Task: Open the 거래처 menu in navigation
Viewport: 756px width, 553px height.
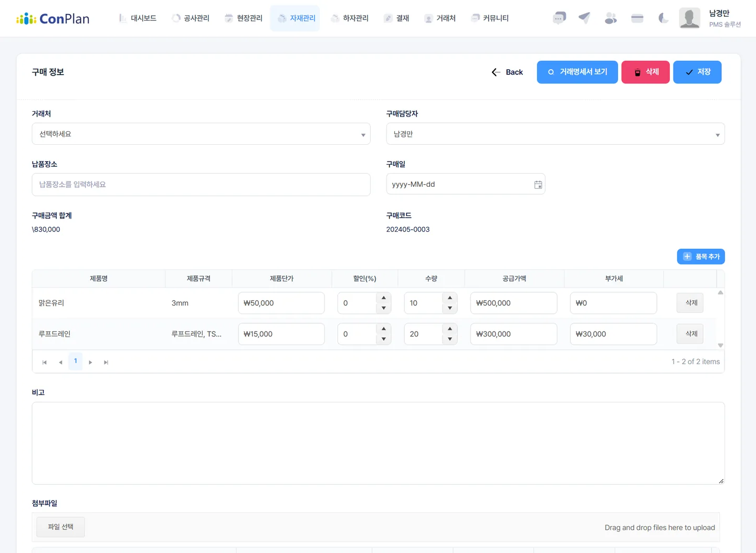Action: [x=440, y=18]
